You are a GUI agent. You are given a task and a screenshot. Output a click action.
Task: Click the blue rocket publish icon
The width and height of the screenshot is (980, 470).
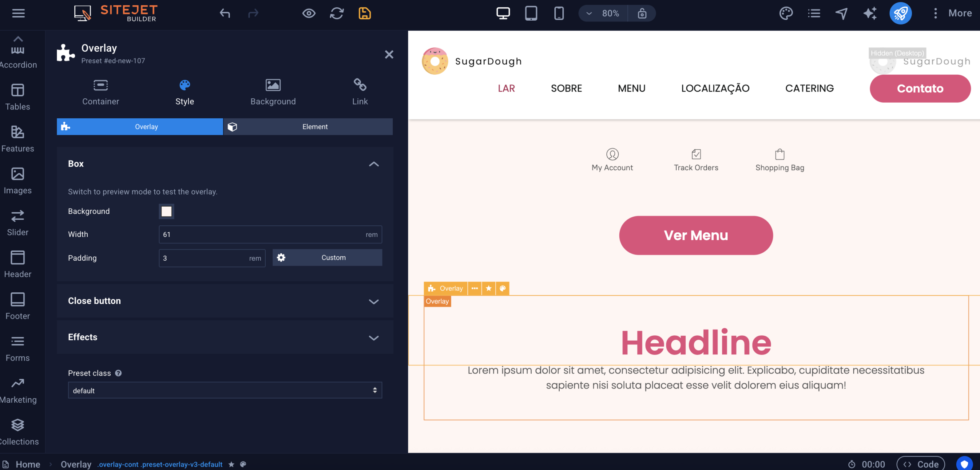pyautogui.click(x=900, y=13)
